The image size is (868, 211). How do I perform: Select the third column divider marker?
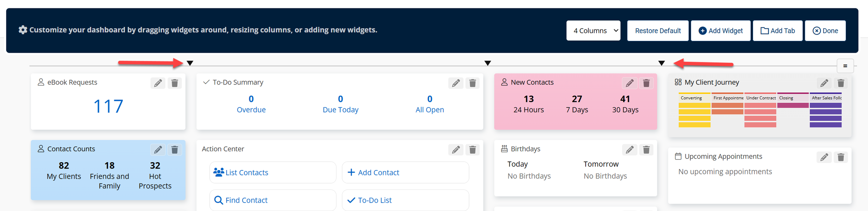(662, 63)
